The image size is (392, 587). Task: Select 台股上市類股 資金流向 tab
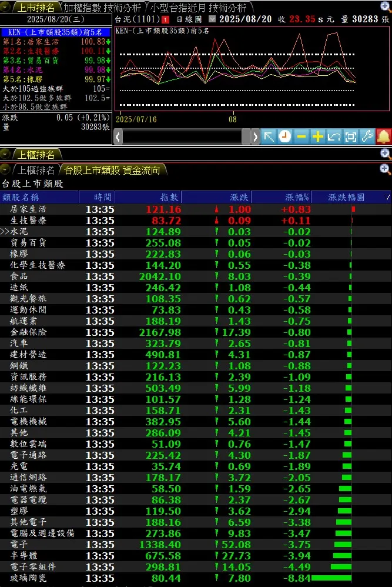pyautogui.click(x=112, y=170)
